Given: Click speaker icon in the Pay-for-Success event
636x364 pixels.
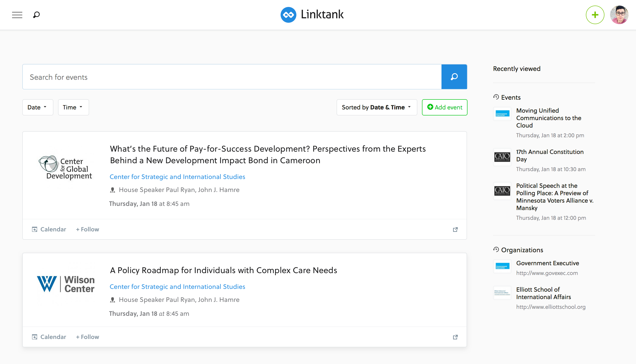Looking at the screenshot, I should coord(113,190).
